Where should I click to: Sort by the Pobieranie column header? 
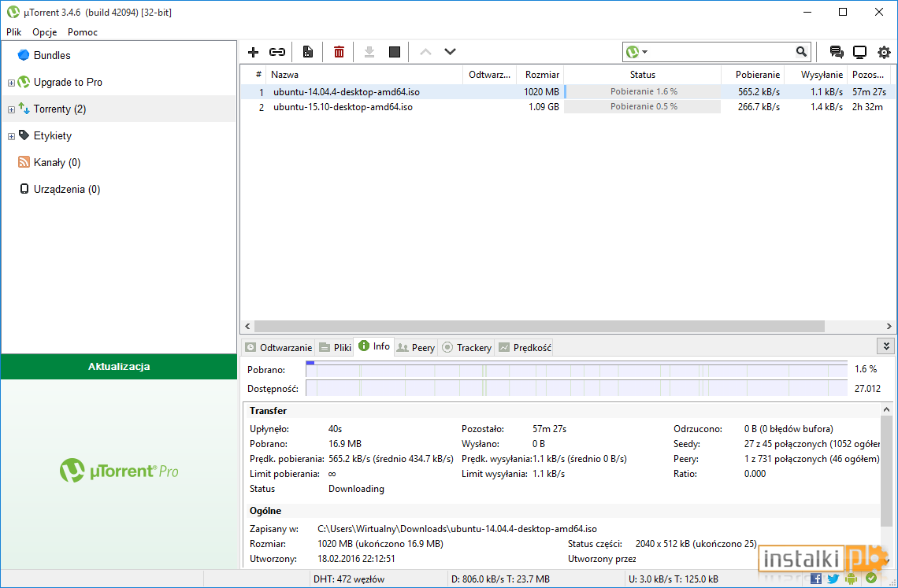click(752, 75)
